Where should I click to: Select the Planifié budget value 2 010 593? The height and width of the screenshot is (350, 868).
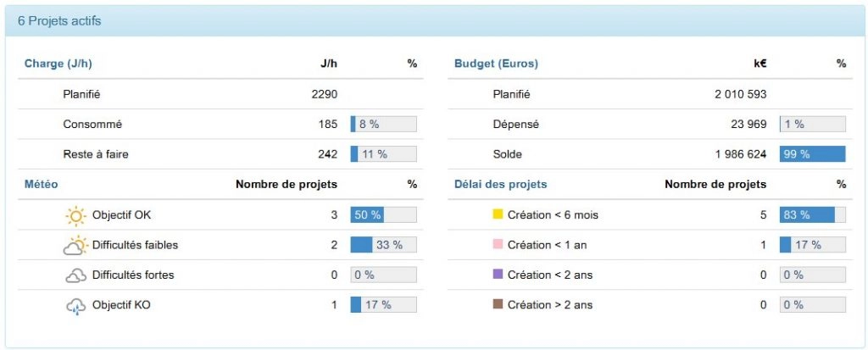tap(741, 95)
